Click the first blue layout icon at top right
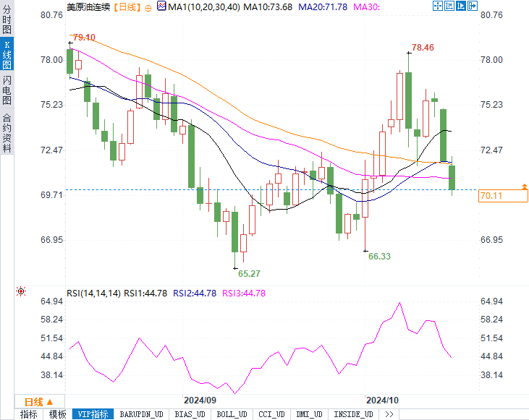529x420 pixels. point(438,6)
